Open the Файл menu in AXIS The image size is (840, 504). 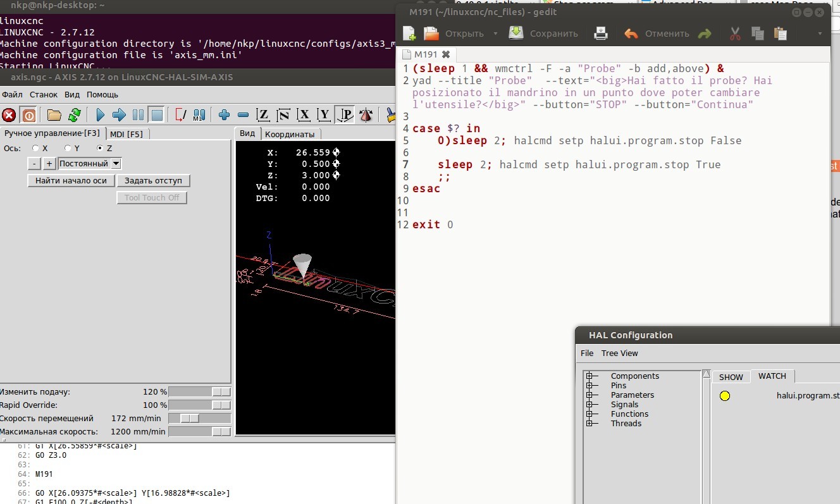coord(12,95)
